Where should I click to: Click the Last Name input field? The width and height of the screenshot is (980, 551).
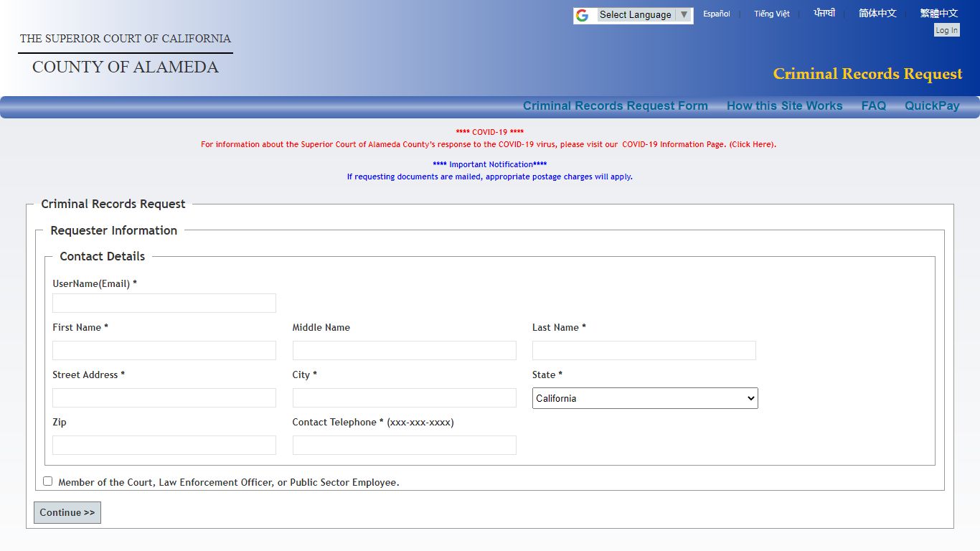pyautogui.click(x=644, y=350)
